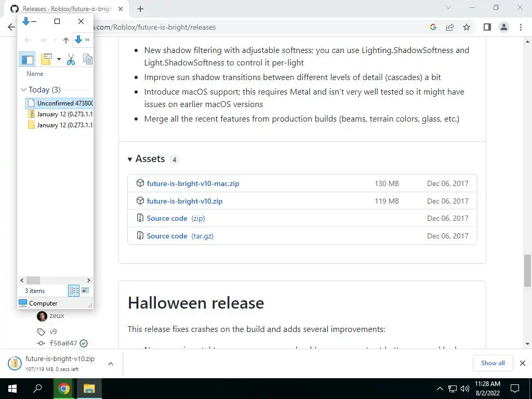Open commit f56a047
The height and width of the screenshot is (399, 532).
click(x=63, y=343)
